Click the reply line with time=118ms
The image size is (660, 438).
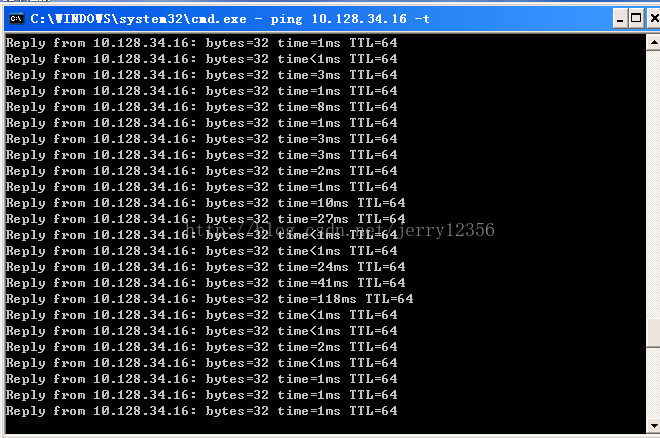point(210,299)
